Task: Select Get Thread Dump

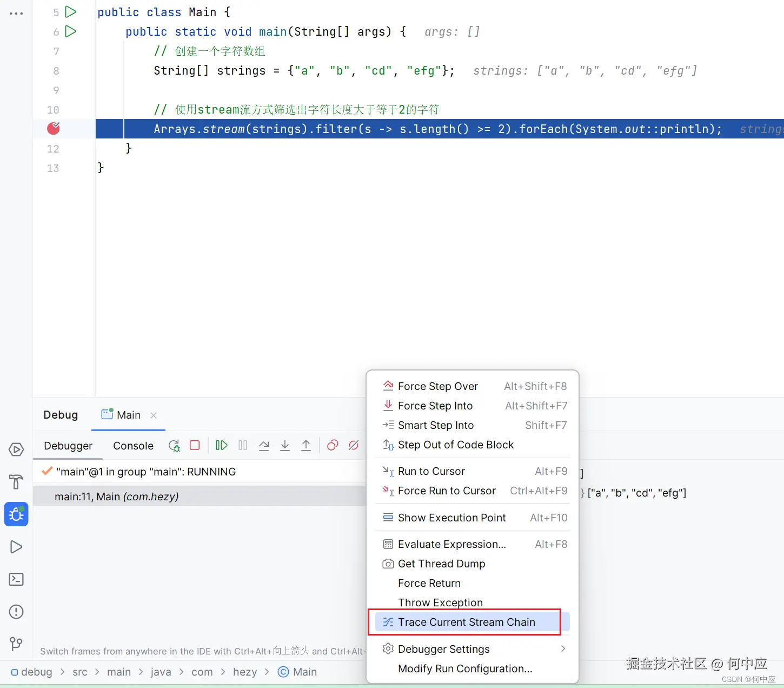Action: [x=473, y=564]
